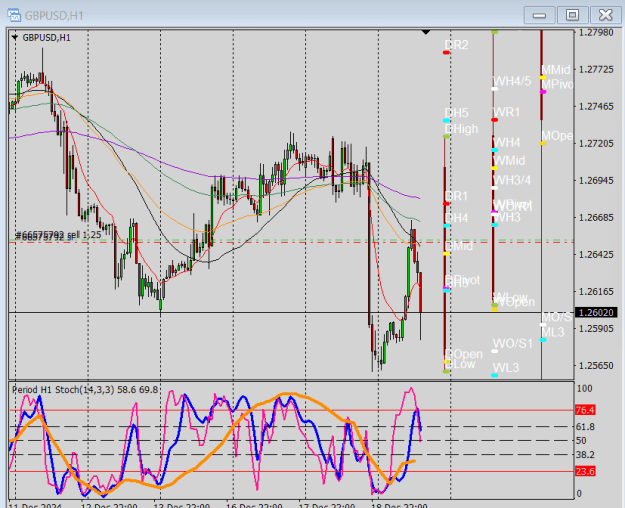
Task: Click the 1.26945 price scale value
Action: [x=596, y=180]
